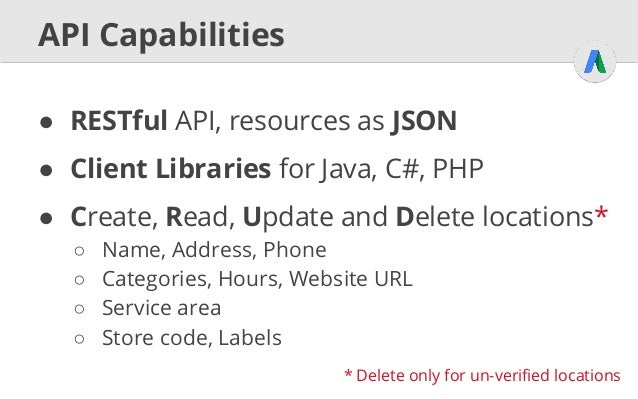Click the bold JSON text
The image size is (638, 399).
[424, 122]
